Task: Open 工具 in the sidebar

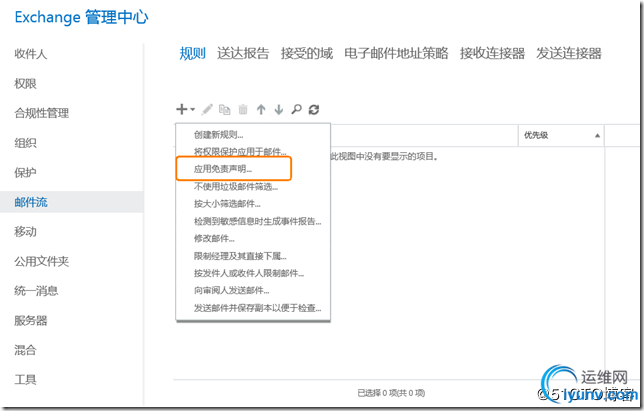Action: pos(25,379)
